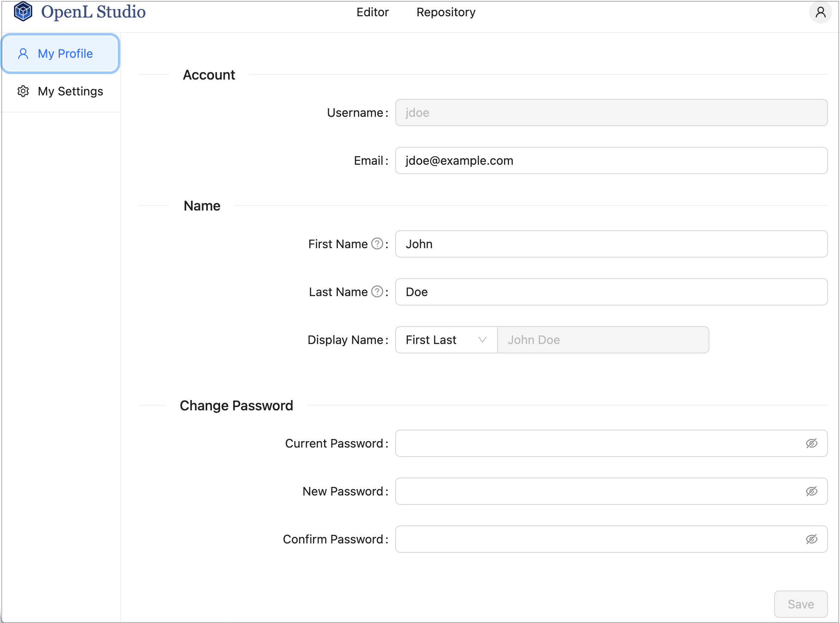Focus the First Name field

pyautogui.click(x=611, y=244)
